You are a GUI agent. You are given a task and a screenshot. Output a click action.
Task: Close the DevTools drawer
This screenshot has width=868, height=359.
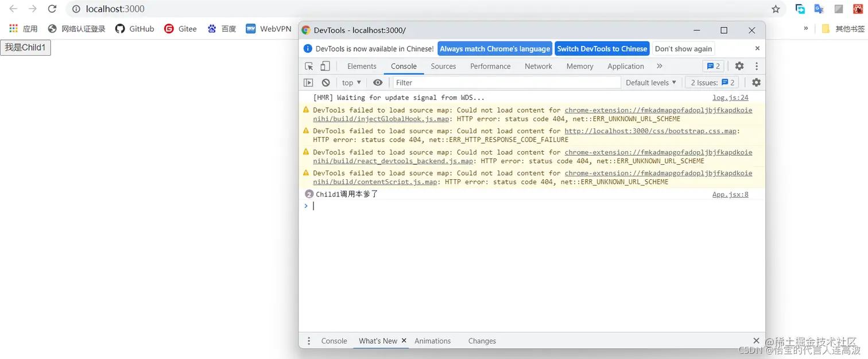coord(756,341)
